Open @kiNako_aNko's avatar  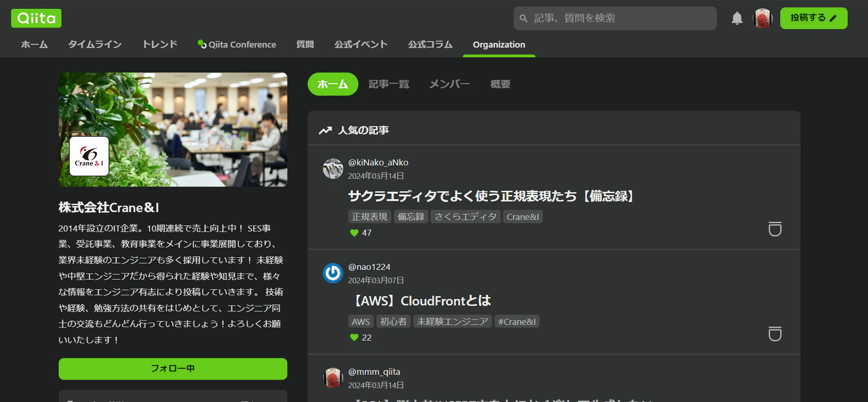333,169
